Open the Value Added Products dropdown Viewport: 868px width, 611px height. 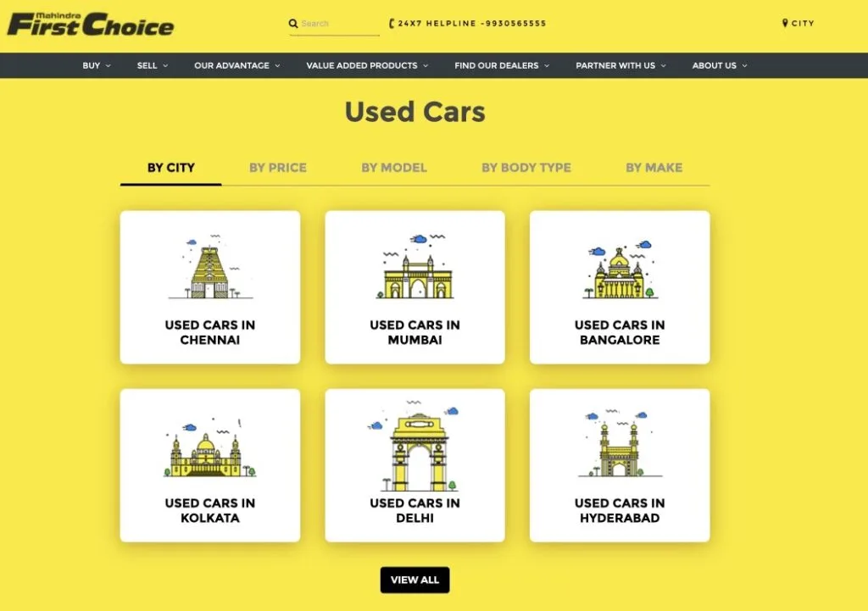click(x=367, y=65)
